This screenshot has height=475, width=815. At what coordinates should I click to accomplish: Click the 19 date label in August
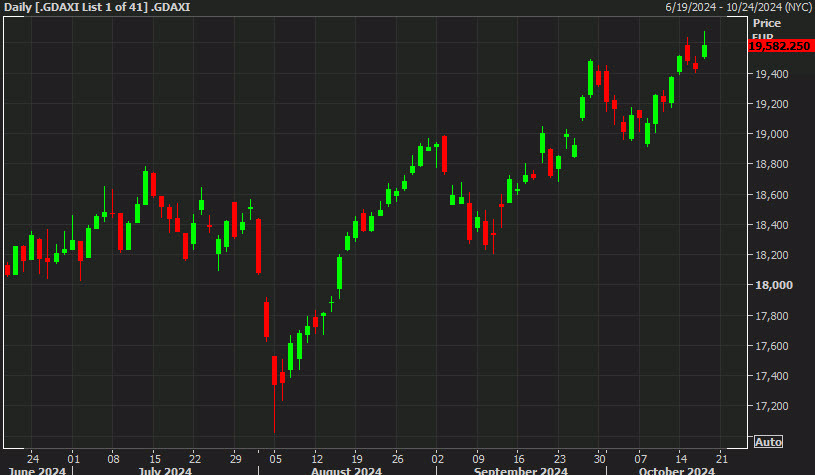click(357, 459)
